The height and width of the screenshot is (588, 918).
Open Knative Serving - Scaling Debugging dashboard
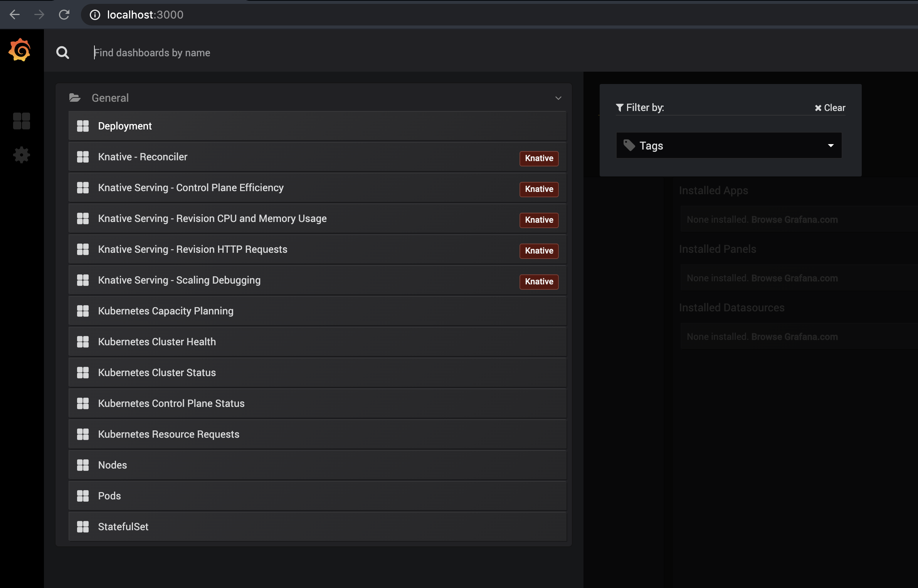pyautogui.click(x=318, y=280)
